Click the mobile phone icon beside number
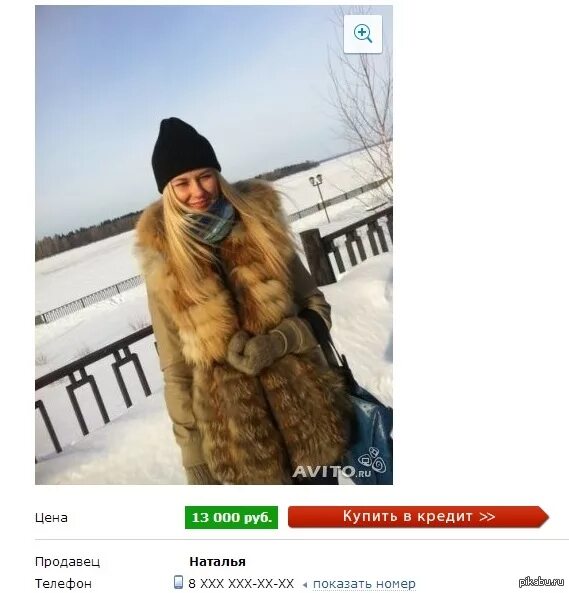 pos(178,582)
